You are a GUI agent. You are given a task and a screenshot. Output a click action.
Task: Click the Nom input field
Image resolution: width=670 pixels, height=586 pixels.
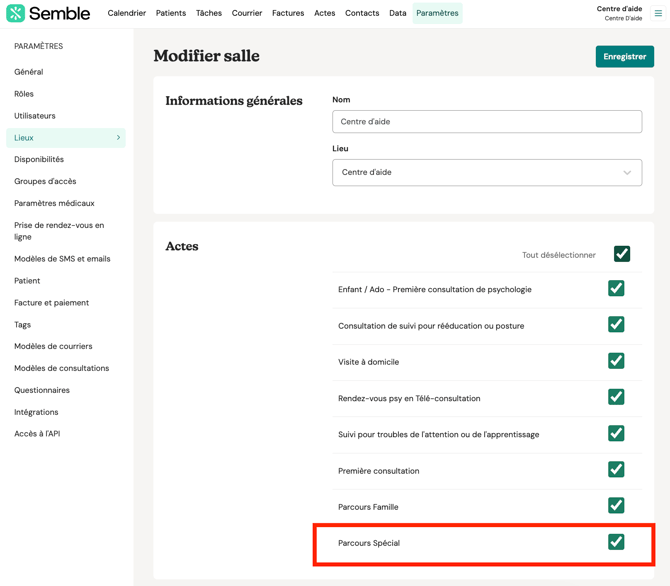487,122
